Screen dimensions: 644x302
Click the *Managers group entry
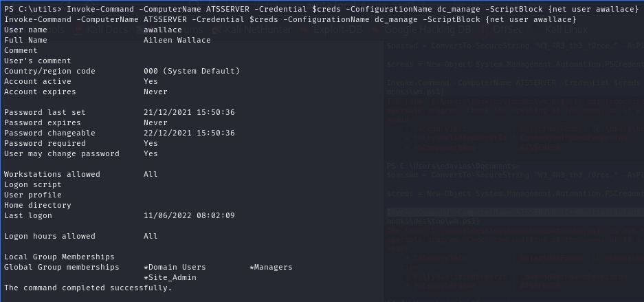point(271,267)
